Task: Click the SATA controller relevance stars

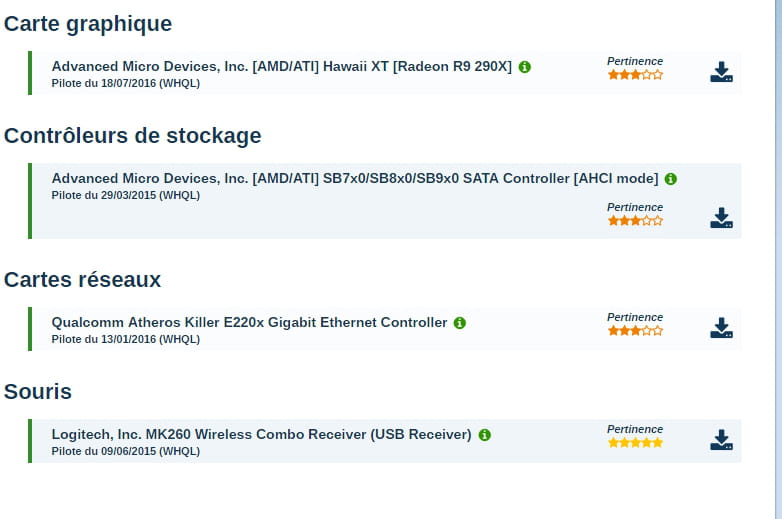Action: [x=635, y=220]
